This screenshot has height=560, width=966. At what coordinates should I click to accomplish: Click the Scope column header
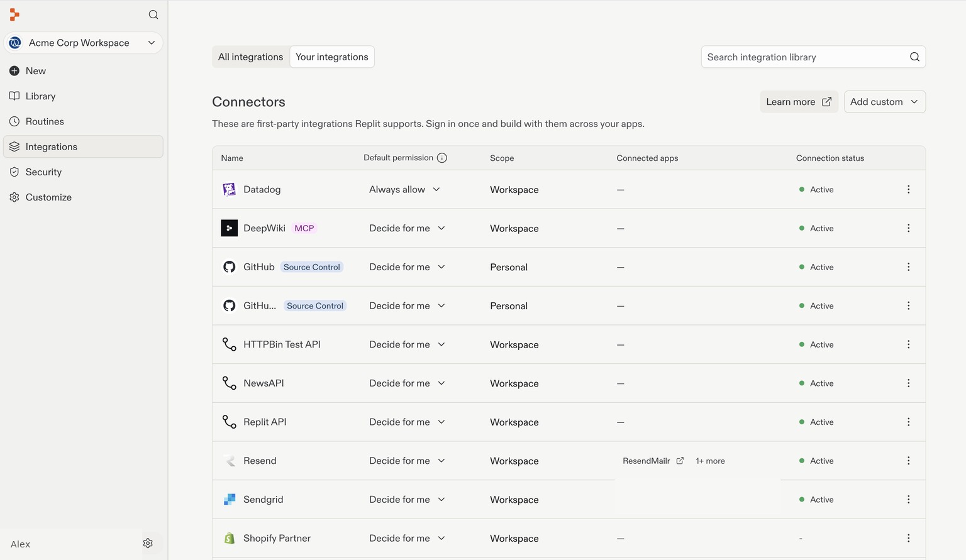click(x=502, y=158)
